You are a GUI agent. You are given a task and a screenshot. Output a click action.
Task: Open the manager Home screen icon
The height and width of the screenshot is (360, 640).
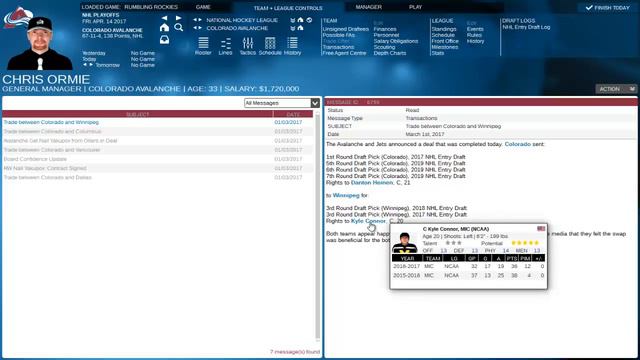[x=164, y=27]
